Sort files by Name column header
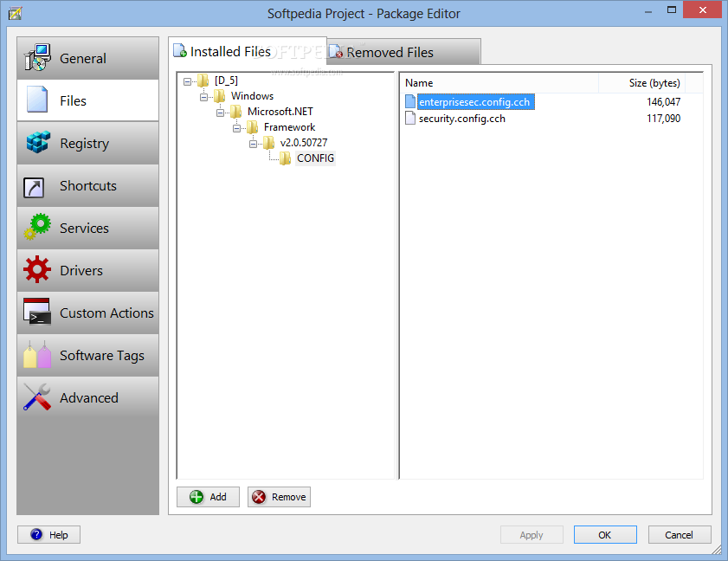Image resolution: width=728 pixels, height=561 pixels. point(499,83)
